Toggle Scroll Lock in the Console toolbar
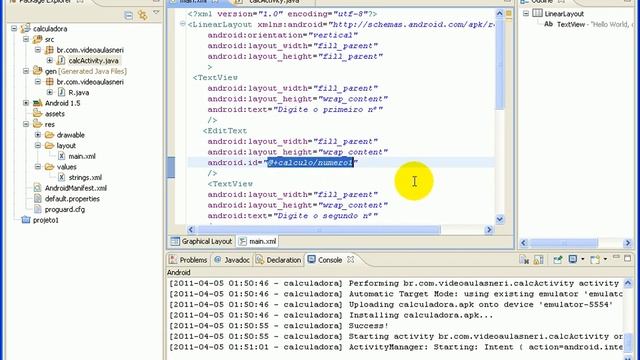This screenshot has width=640, height=360. pyautogui.click(x=539, y=260)
